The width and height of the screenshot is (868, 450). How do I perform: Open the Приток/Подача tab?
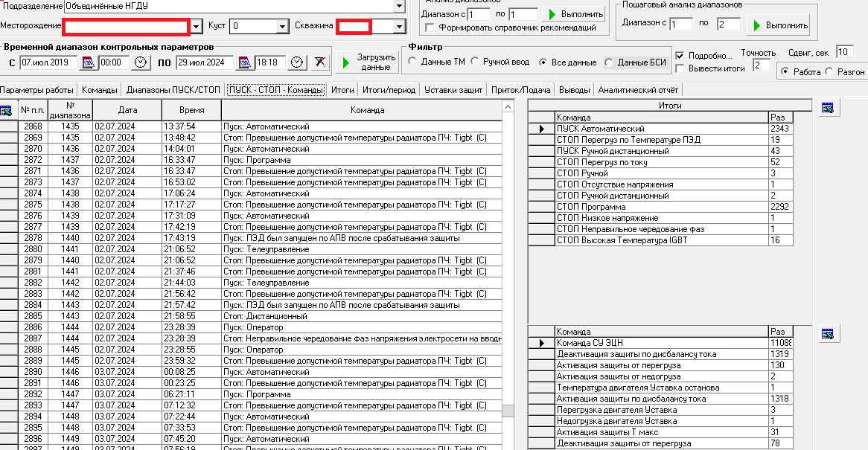tap(521, 89)
